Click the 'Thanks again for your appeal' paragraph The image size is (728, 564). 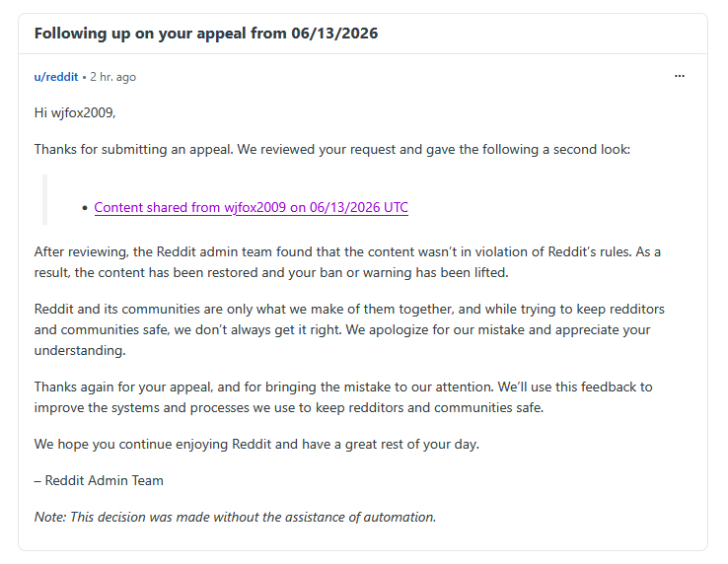(343, 397)
